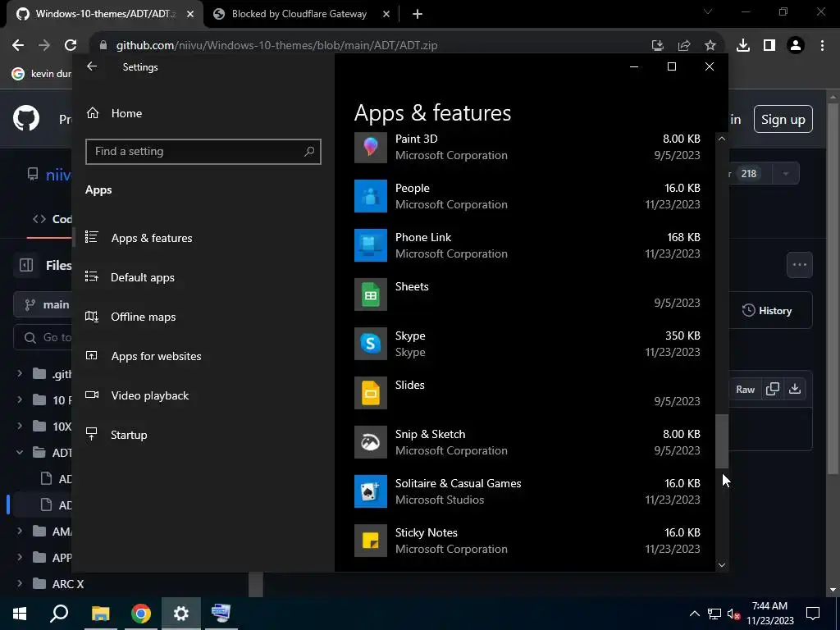Click the Slides app icon

(x=370, y=393)
